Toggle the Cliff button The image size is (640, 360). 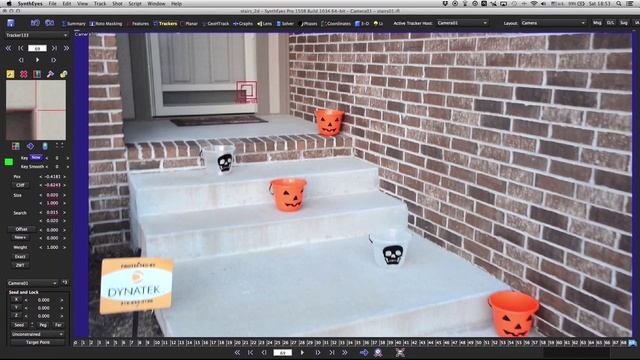pos(20,185)
